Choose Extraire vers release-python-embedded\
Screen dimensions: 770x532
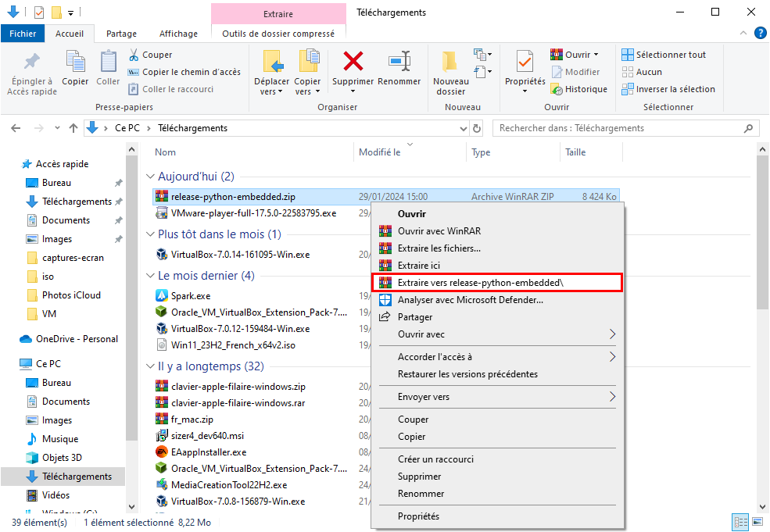click(x=497, y=283)
